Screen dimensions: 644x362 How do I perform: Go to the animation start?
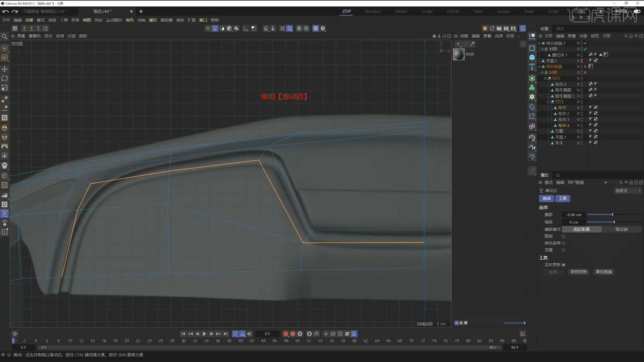pos(183,334)
